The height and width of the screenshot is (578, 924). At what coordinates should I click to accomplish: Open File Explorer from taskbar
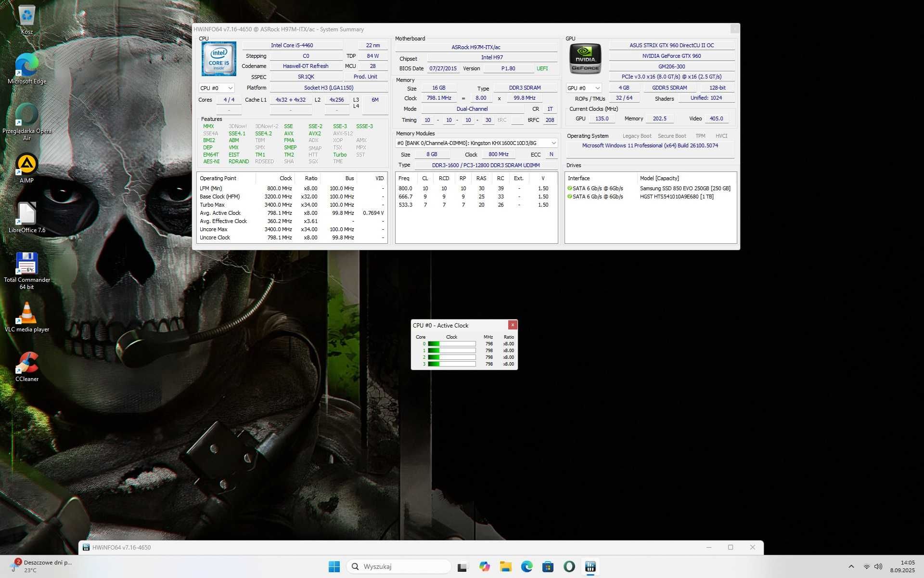pyautogui.click(x=505, y=566)
